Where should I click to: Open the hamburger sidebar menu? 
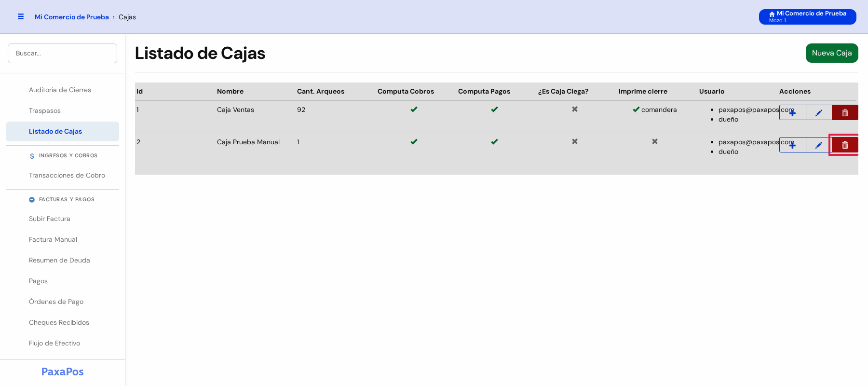(x=21, y=17)
